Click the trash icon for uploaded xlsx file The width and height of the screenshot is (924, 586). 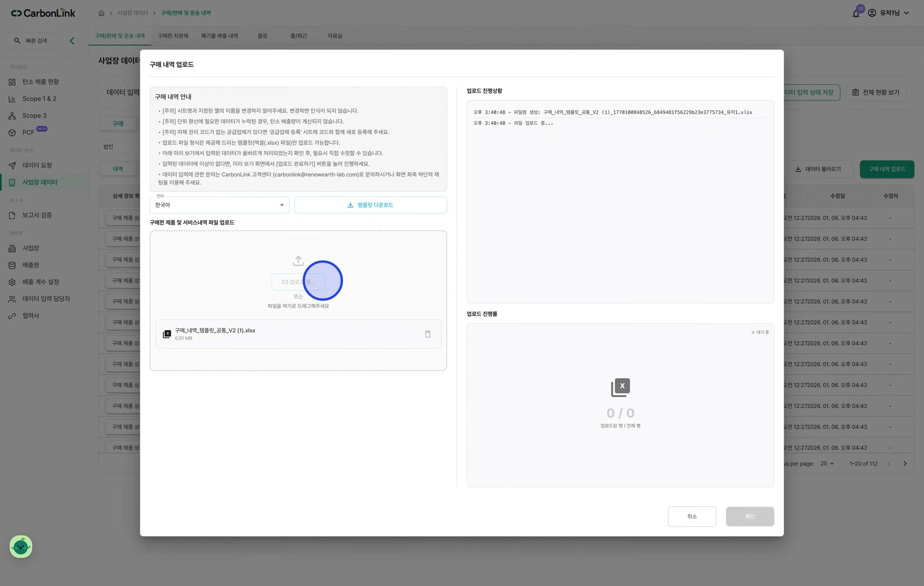click(x=428, y=334)
